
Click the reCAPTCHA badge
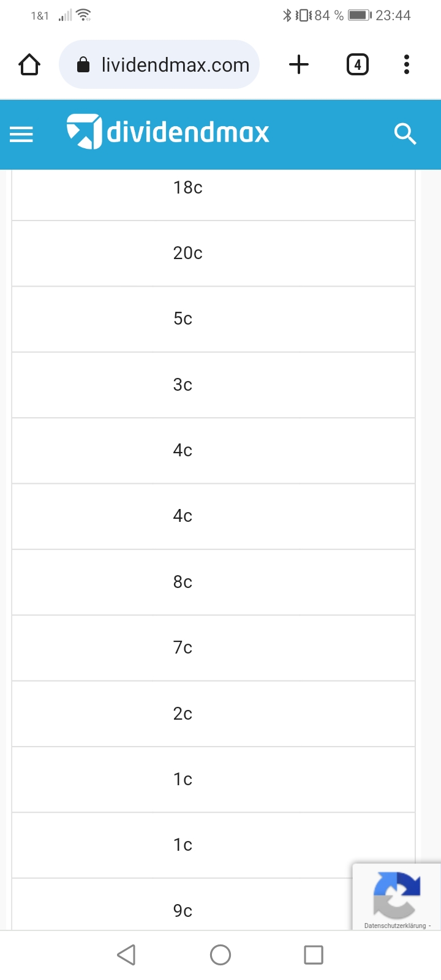(x=397, y=893)
